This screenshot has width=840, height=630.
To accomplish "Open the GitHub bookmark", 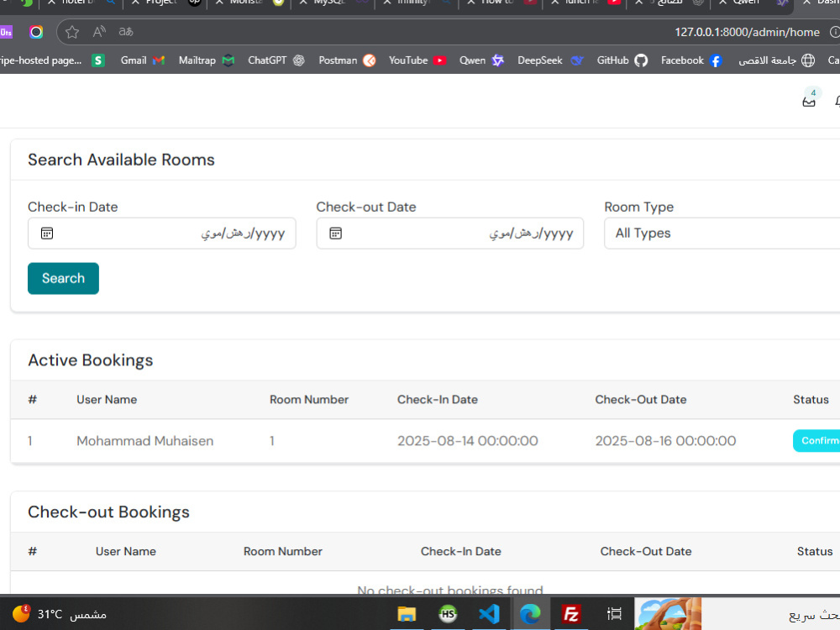I will [622, 60].
